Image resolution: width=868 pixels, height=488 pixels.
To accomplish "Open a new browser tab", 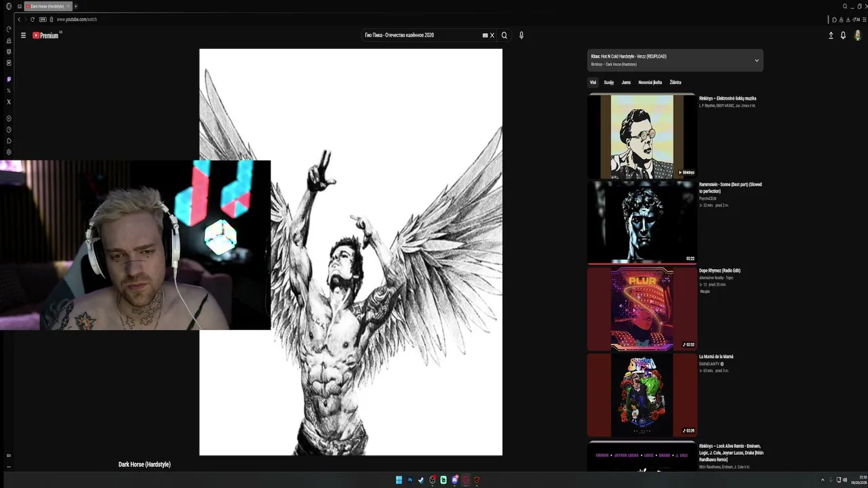I will coord(75,6).
